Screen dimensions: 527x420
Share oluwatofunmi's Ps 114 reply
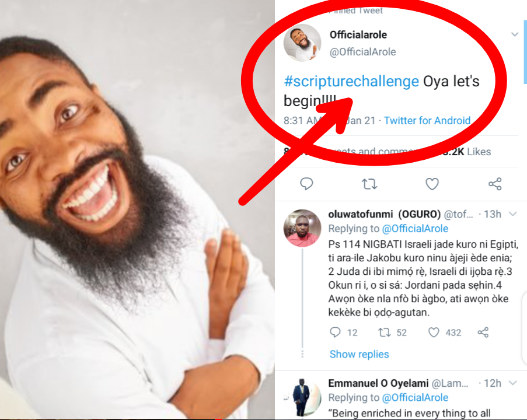coord(483,332)
